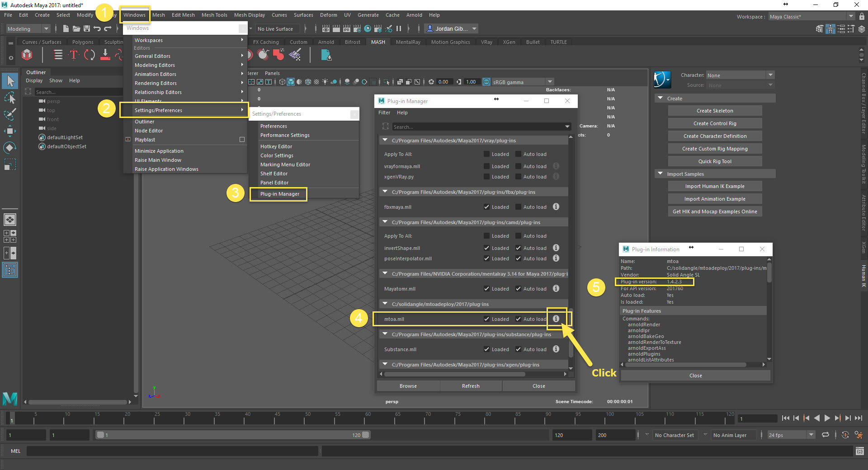Open the Character None dropdown
Viewport: 868px width, 470px height.
pyautogui.click(x=741, y=75)
